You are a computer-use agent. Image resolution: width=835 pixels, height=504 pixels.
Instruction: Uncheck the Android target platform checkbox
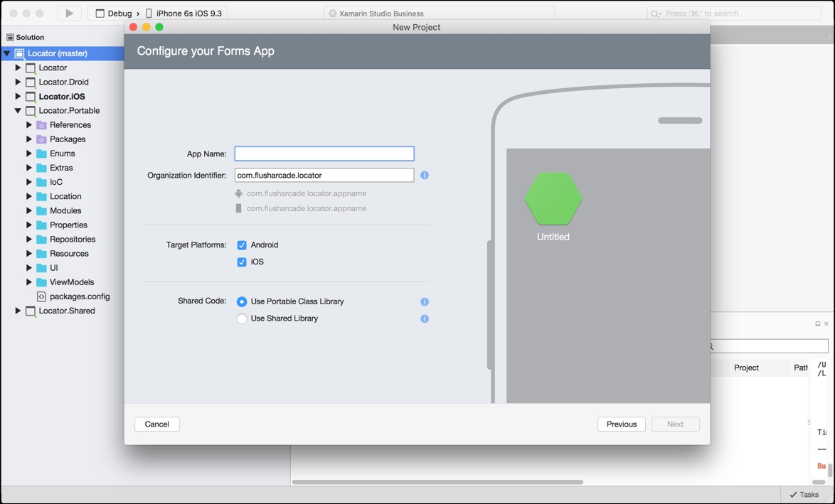click(242, 245)
